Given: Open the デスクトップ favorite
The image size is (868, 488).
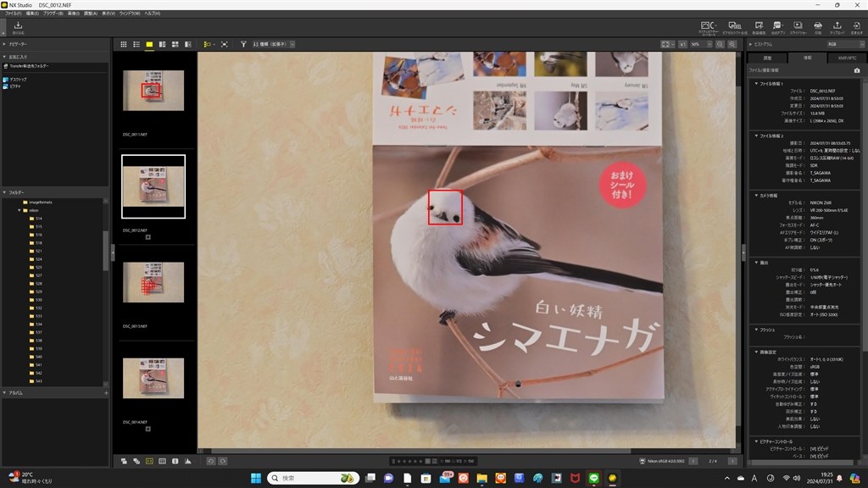Looking at the screenshot, I should [x=15, y=80].
